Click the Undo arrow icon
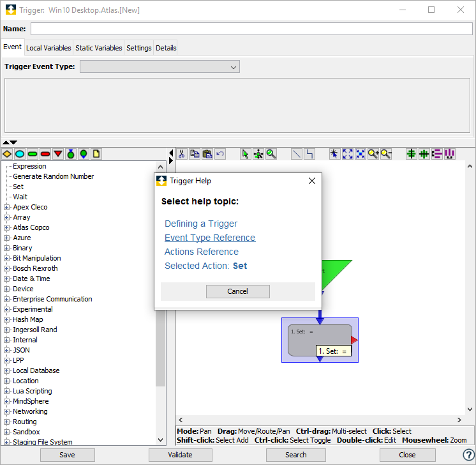The width and height of the screenshot is (476, 465). pos(220,154)
